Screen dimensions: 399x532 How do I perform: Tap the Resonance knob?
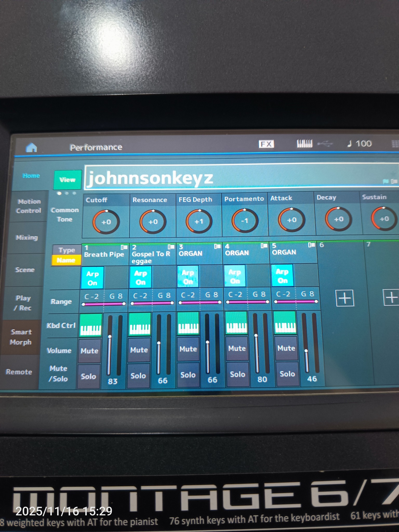click(x=153, y=222)
